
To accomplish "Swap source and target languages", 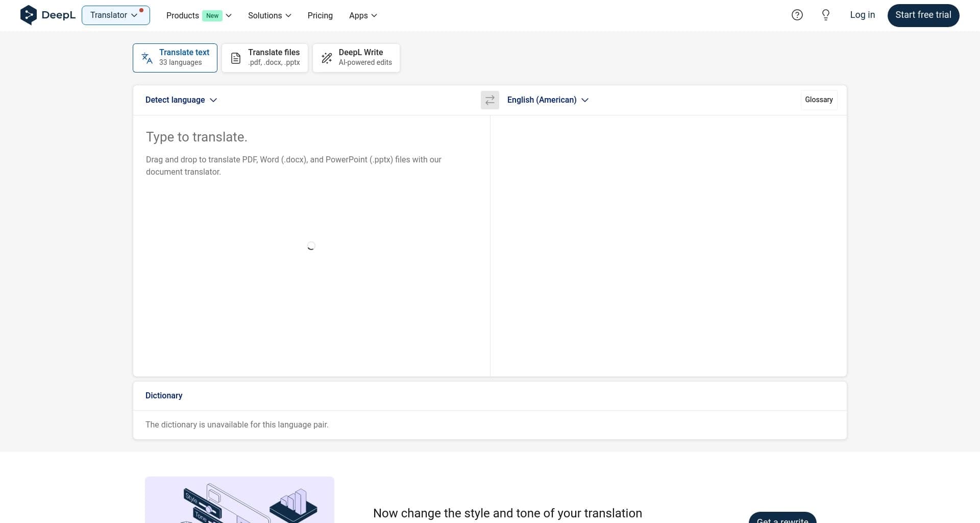I will [490, 100].
